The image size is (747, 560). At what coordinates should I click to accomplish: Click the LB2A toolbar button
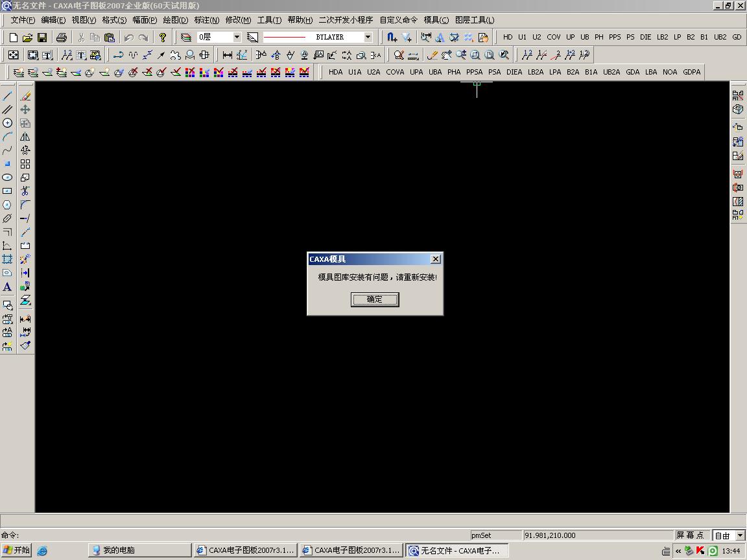536,73
